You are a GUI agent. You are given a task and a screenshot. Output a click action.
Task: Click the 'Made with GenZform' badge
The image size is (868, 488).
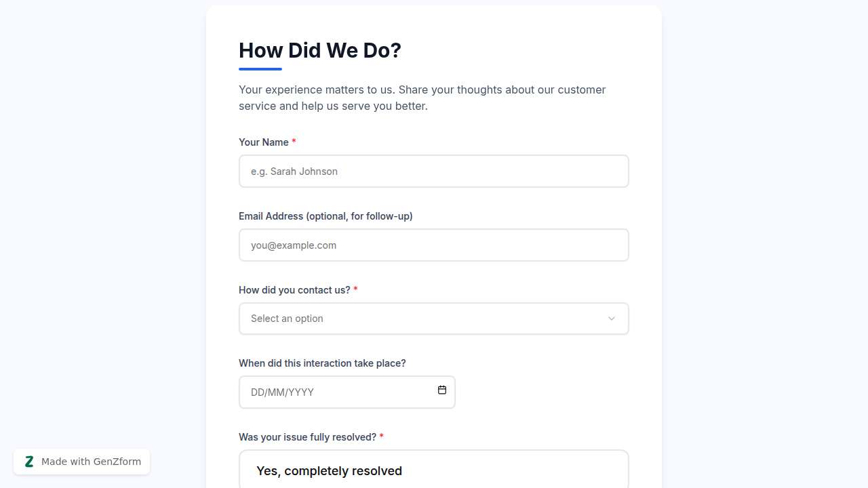click(x=81, y=462)
